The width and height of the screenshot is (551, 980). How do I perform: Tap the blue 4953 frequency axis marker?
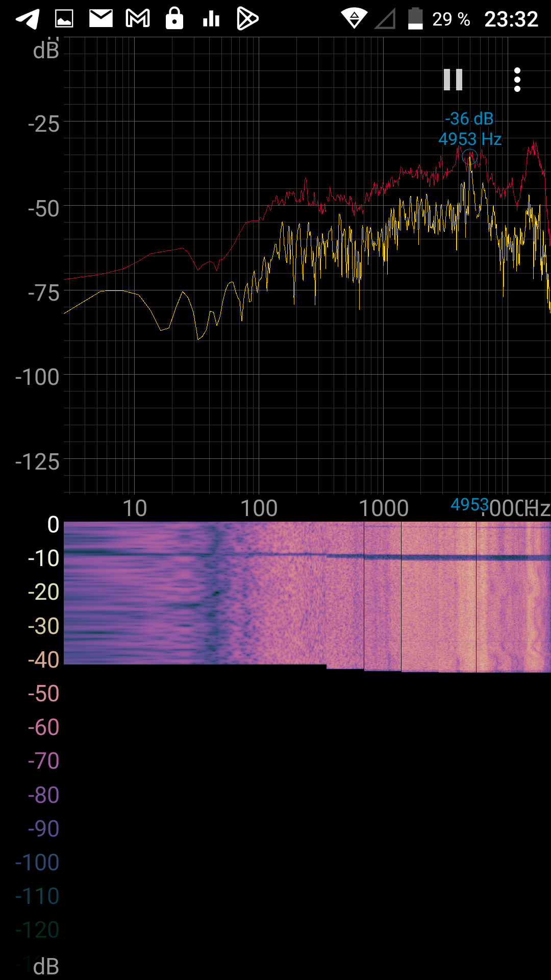point(469,504)
